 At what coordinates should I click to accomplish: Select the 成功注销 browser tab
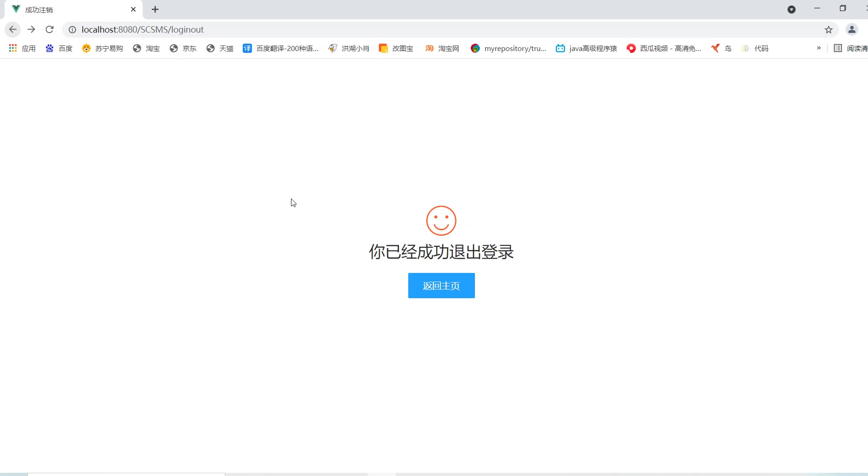pos(74,9)
